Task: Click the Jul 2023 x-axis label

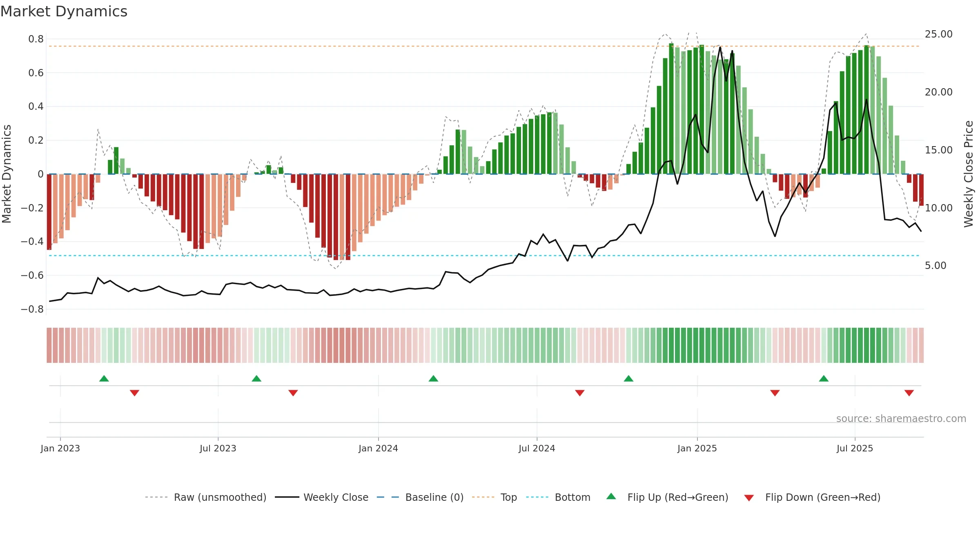Action: coord(218,448)
